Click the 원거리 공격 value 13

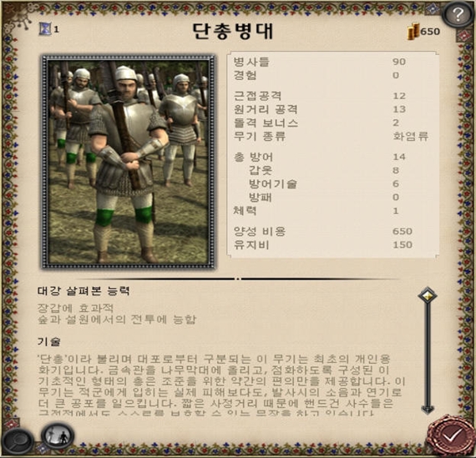click(x=399, y=109)
